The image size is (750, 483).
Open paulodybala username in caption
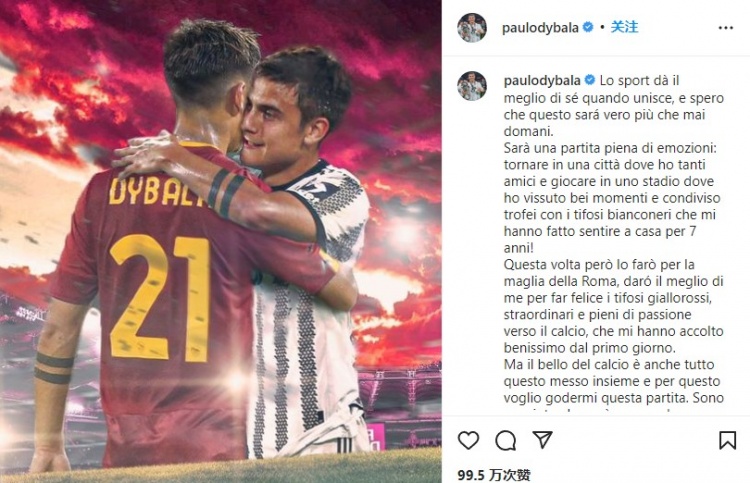(542, 81)
